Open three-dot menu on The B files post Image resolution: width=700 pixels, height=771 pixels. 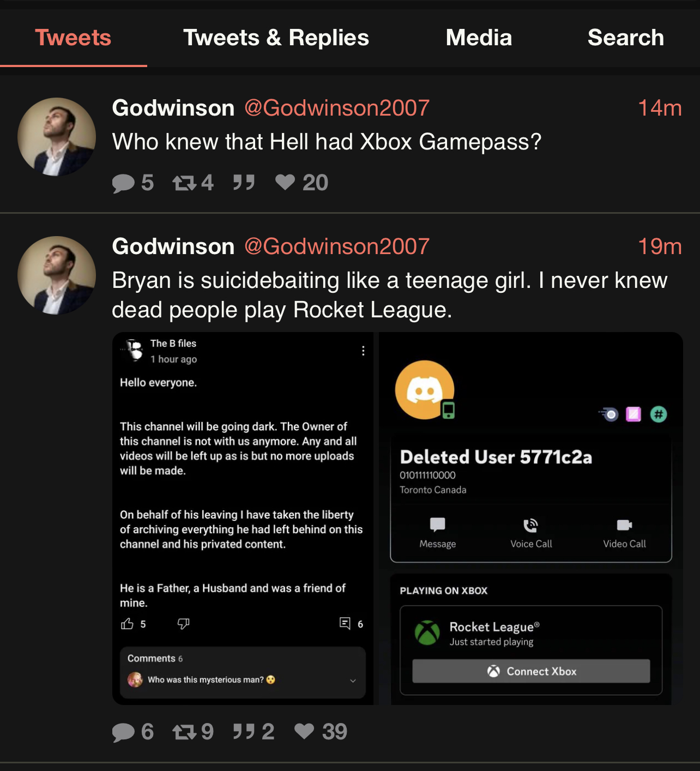(363, 351)
